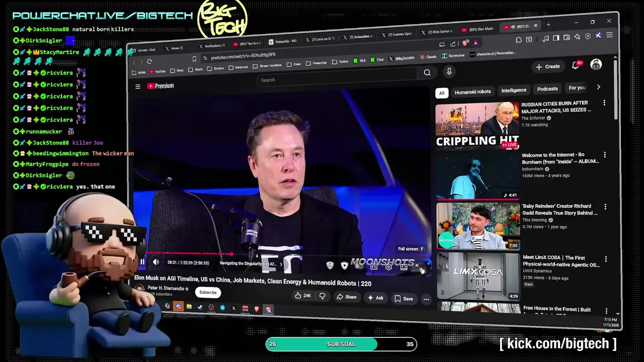
Task: Select the 'For you' chip
Action: point(577,87)
